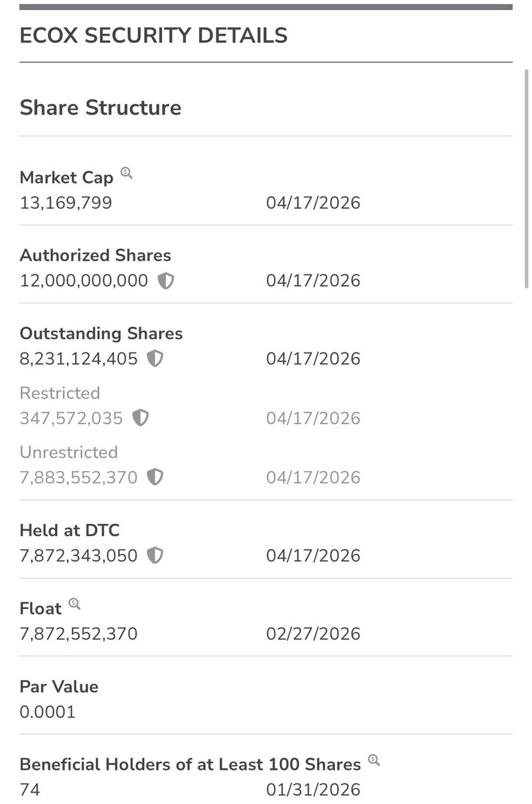The image size is (532, 804).
Task: Click the shield icon next to Authorized Shares
Action: pos(165,281)
